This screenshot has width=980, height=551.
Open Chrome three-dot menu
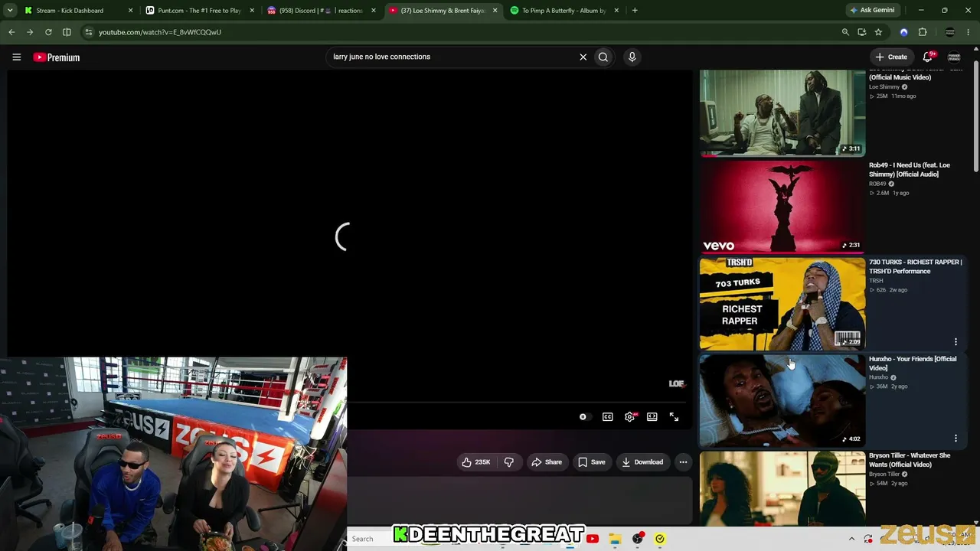coord(969,32)
